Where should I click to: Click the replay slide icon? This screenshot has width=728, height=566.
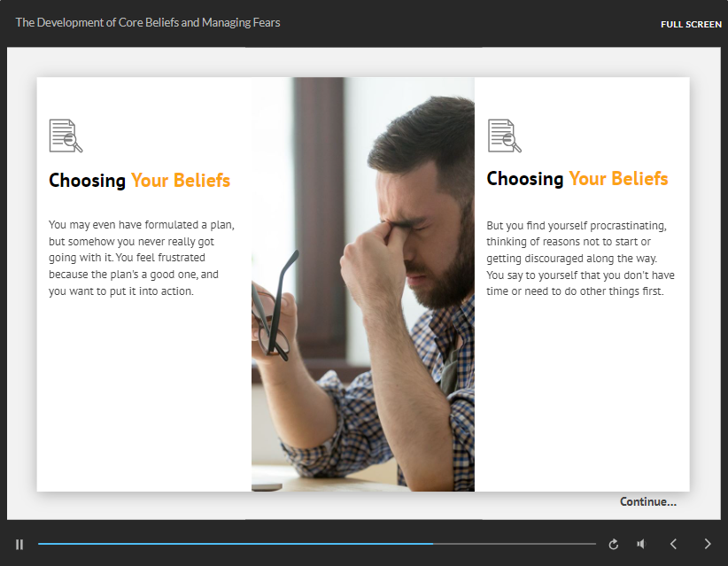[x=614, y=544]
